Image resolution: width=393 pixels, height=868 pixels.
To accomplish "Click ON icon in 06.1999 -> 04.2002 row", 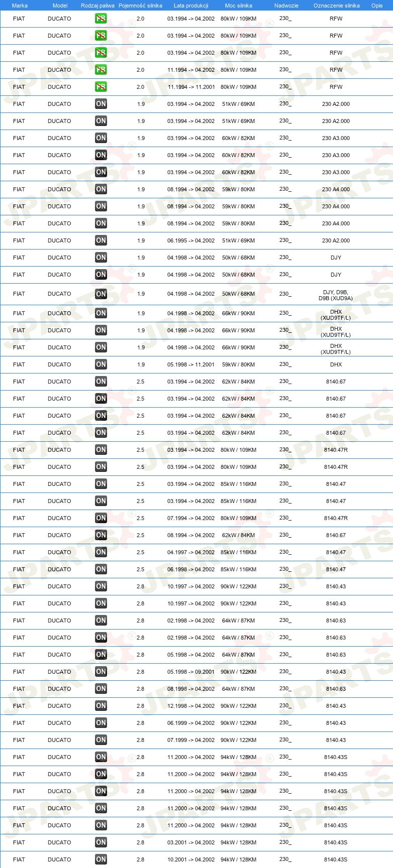I will tap(101, 723).
